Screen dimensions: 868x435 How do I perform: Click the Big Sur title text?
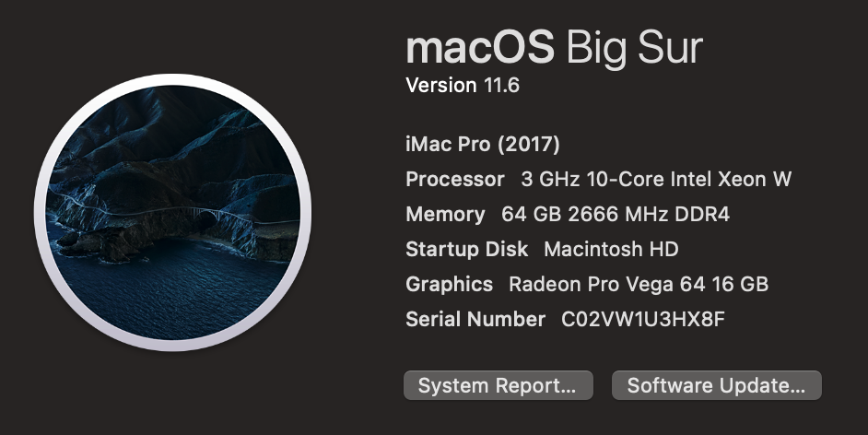point(634,47)
